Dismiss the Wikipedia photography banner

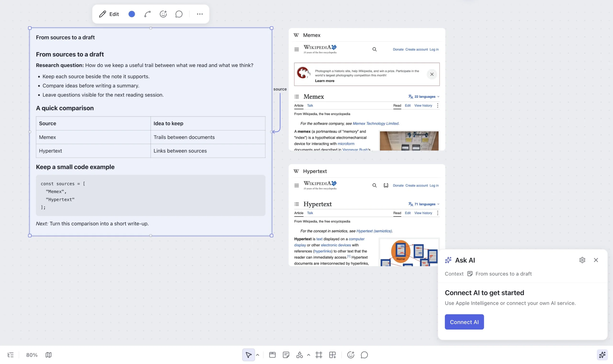(x=432, y=74)
